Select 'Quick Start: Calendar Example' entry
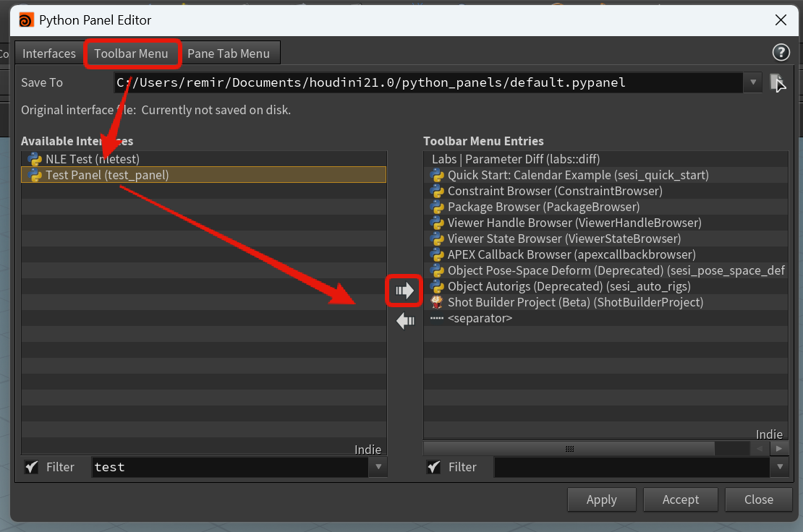 click(606, 175)
